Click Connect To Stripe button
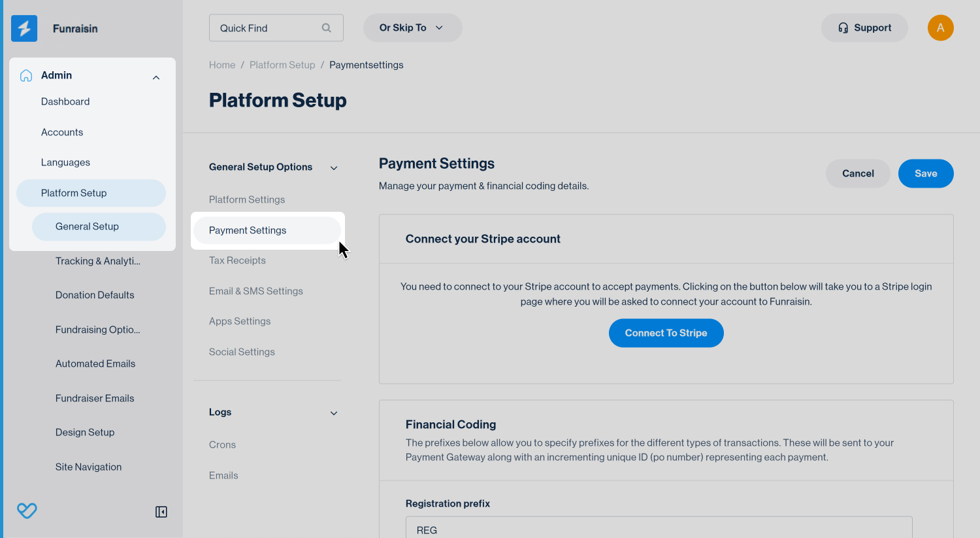980x538 pixels. [666, 333]
